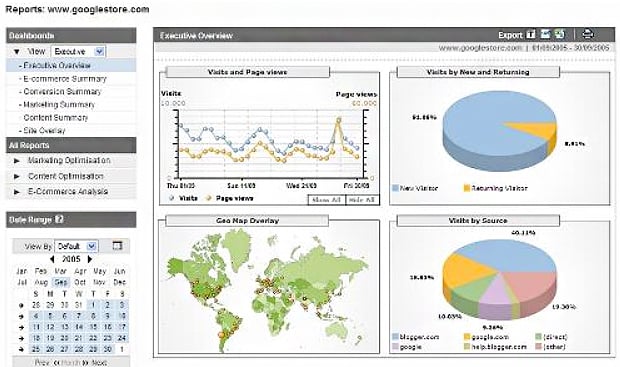Click year 2005 in calendar
Screen dimensions: 620x367
(x=71, y=259)
